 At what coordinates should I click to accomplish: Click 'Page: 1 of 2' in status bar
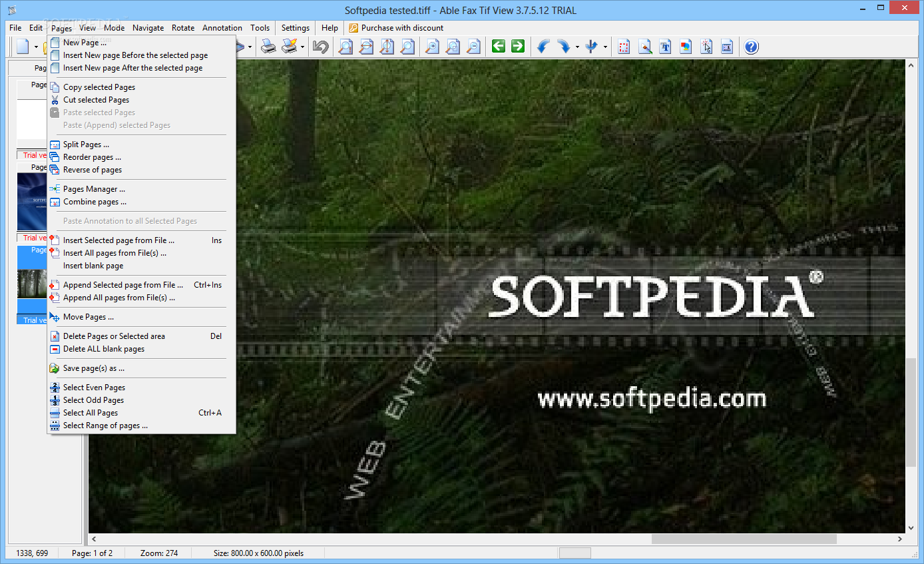(x=92, y=553)
